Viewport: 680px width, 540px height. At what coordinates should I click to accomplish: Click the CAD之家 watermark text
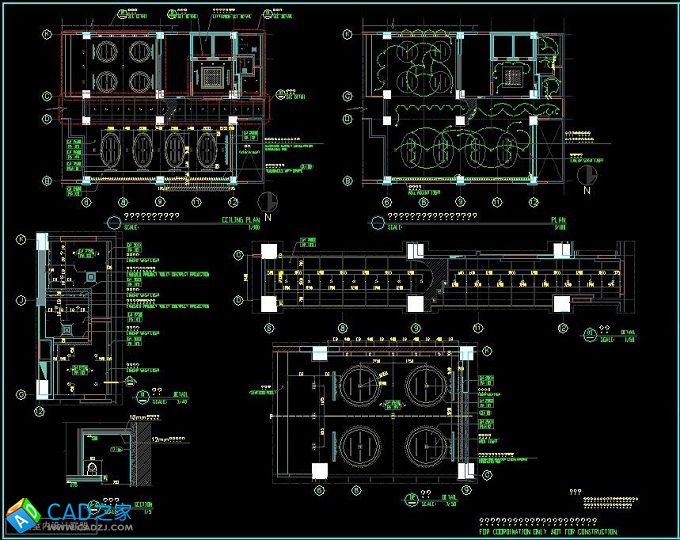pos(90,511)
